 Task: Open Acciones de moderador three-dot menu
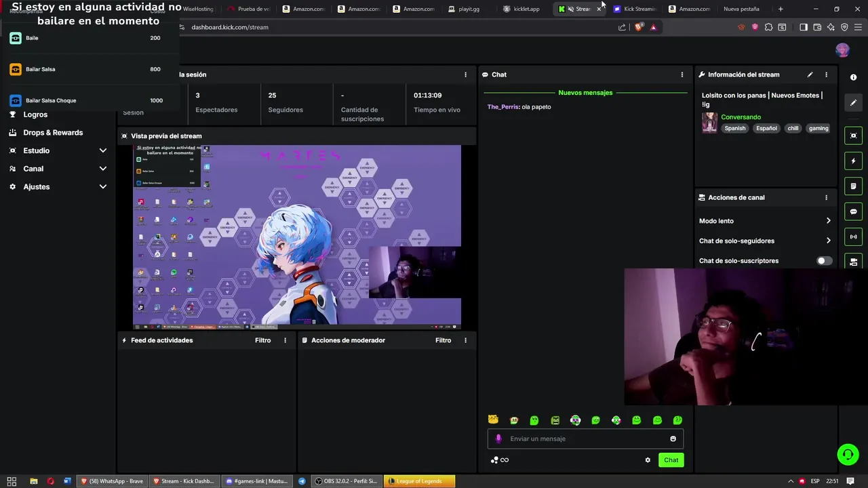(465, 340)
